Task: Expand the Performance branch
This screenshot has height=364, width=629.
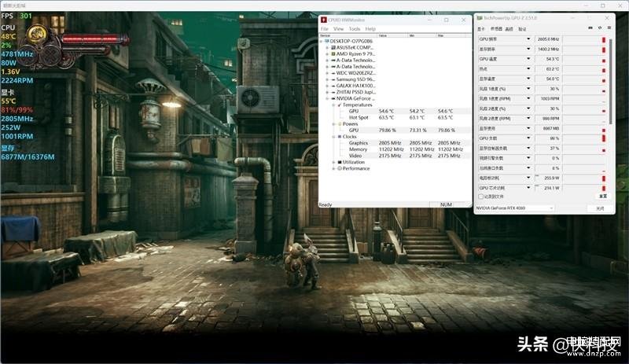Action: coord(333,168)
